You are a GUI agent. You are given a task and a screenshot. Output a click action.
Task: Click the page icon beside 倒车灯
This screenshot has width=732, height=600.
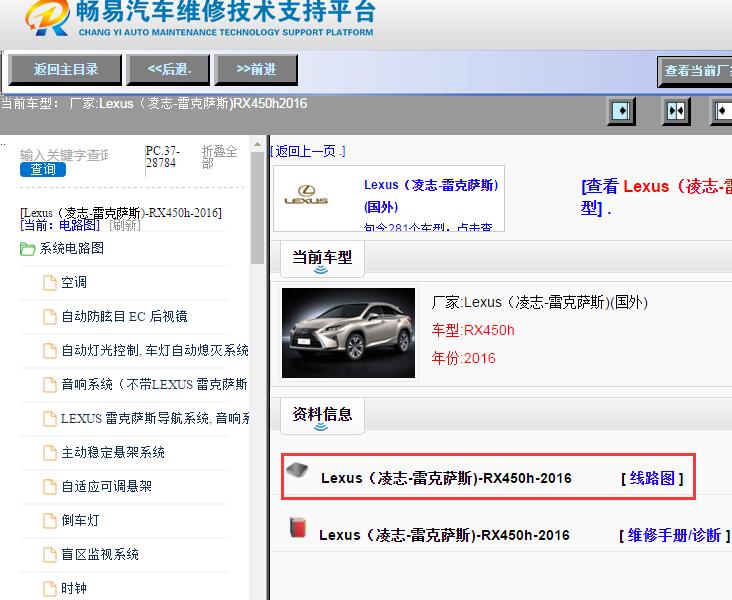[x=50, y=520]
